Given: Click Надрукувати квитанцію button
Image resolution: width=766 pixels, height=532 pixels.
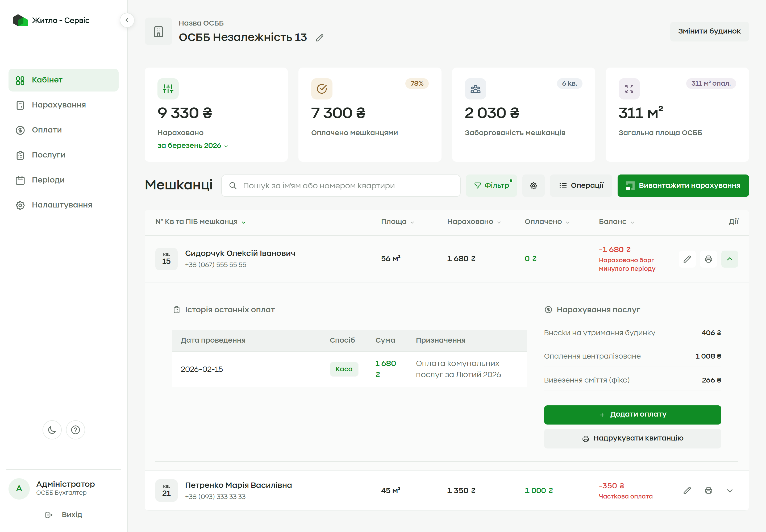Looking at the screenshot, I should (x=632, y=438).
